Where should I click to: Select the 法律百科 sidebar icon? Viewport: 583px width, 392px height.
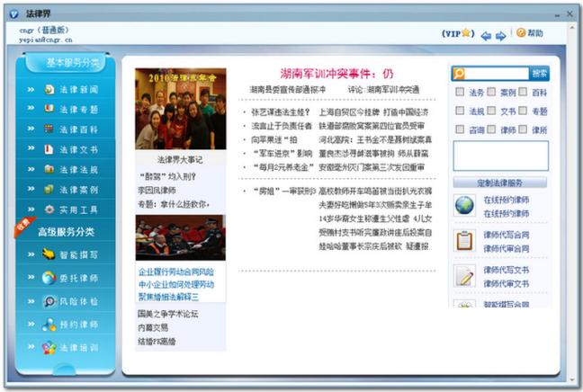pos(49,129)
